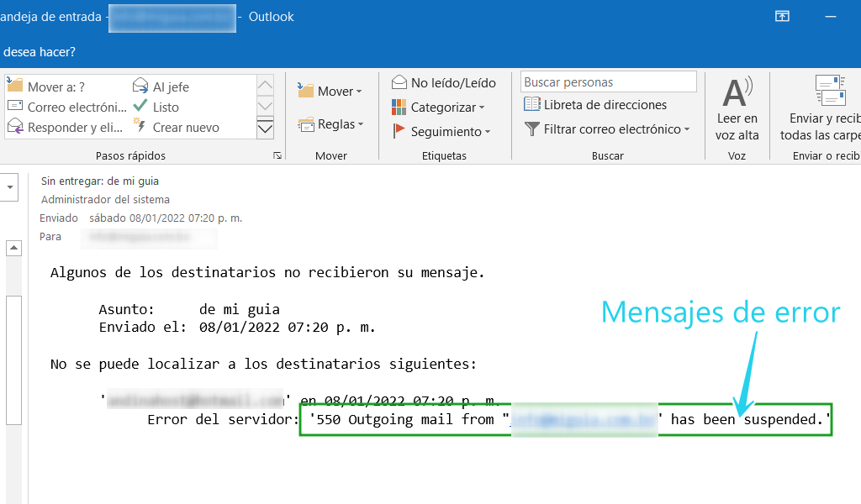The image size is (861, 504).
Task: Click sender 'Administrador del sistema'
Action: point(105,200)
